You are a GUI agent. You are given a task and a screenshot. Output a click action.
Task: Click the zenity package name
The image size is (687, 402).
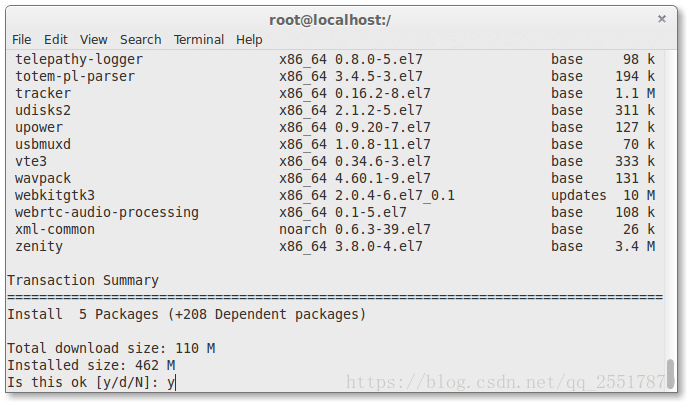pyautogui.click(x=39, y=246)
